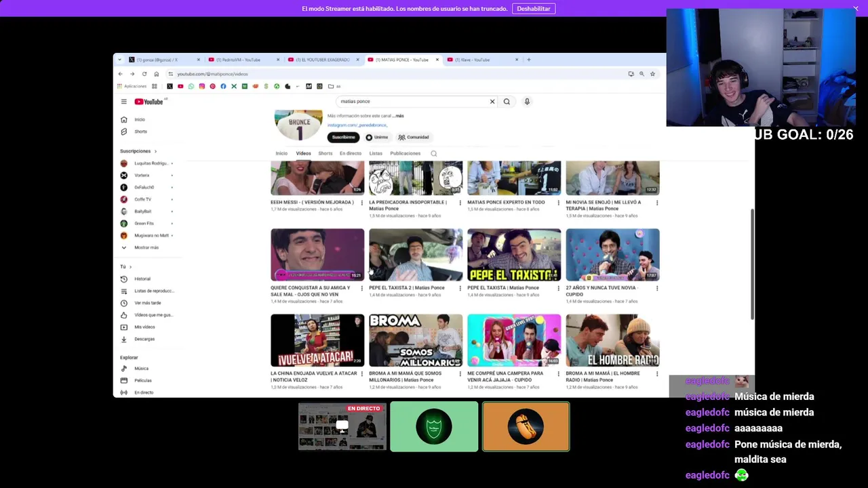Open the instagram.com channel link
Screen dimensions: 868x488
357,125
